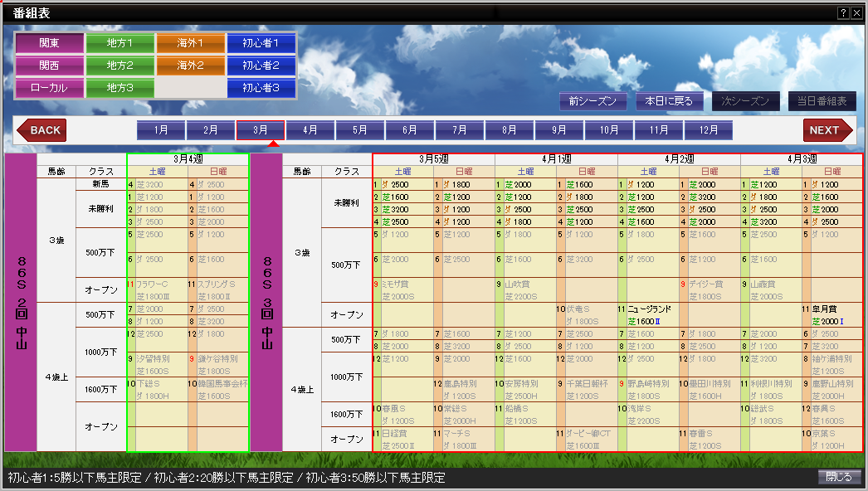Choose the green 地方1 button
The height and width of the screenshot is (491, 868).
(119, 42)
